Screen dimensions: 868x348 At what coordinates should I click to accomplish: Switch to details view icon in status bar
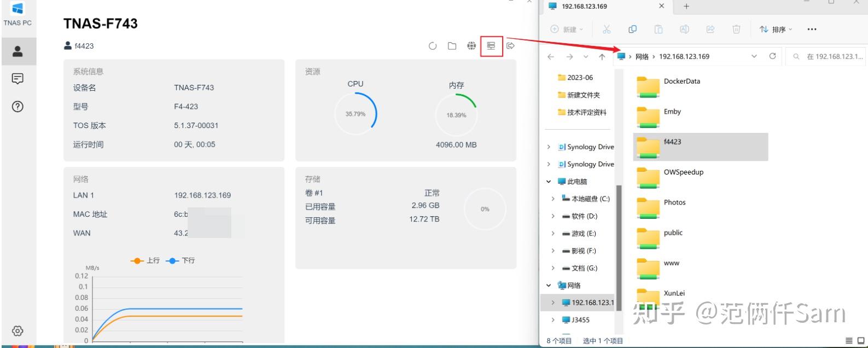[849, 341]
